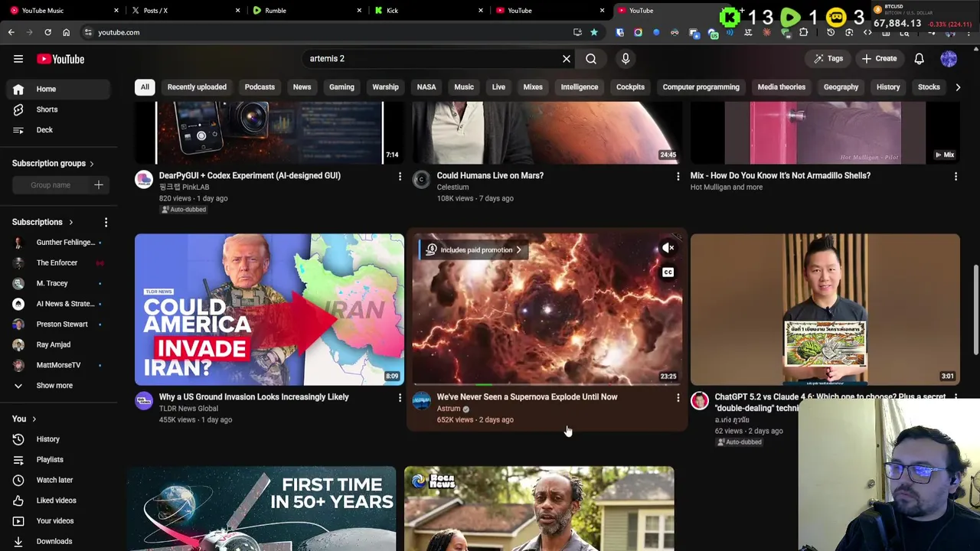This screenshot has width=980, height=551.
Task: Open options menu for DearPyGUI video
Action: click(400, 177)
